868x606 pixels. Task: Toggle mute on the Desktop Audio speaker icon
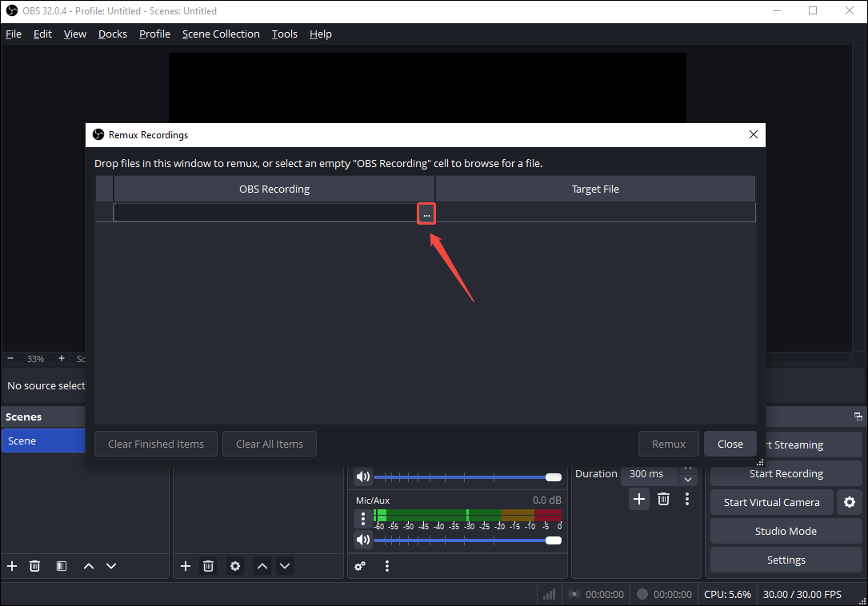pos(362,476)
